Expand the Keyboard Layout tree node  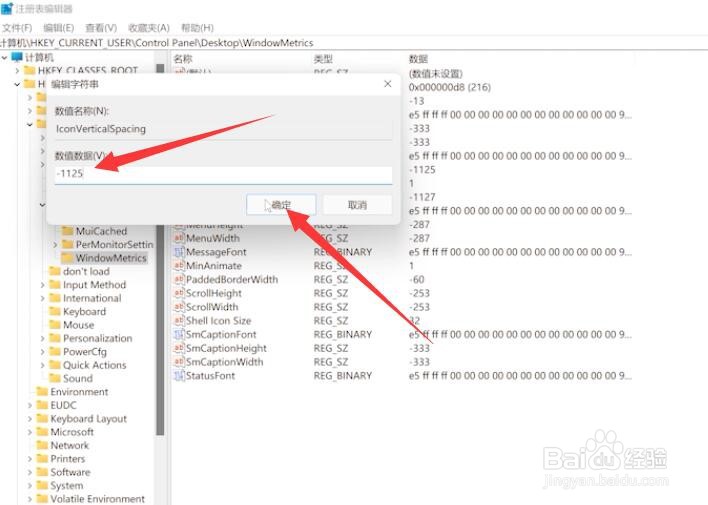coord(30,419)
